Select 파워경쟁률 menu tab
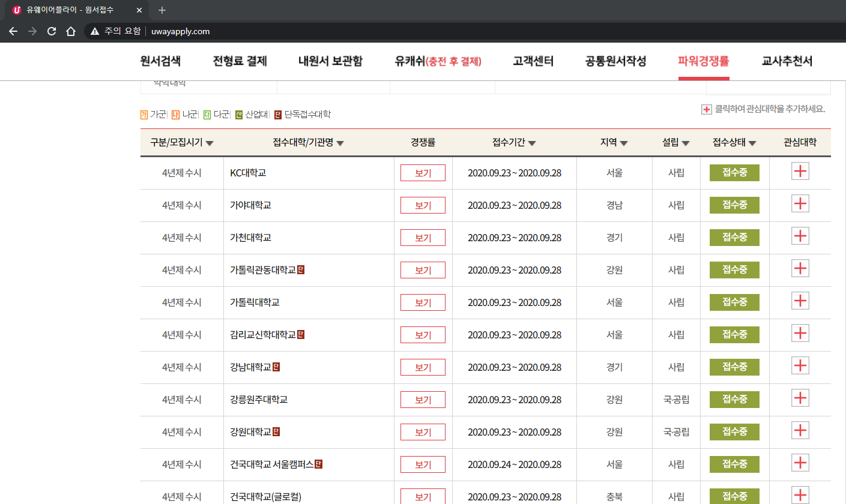Screen dimensions: 846x504 point(704,61)
